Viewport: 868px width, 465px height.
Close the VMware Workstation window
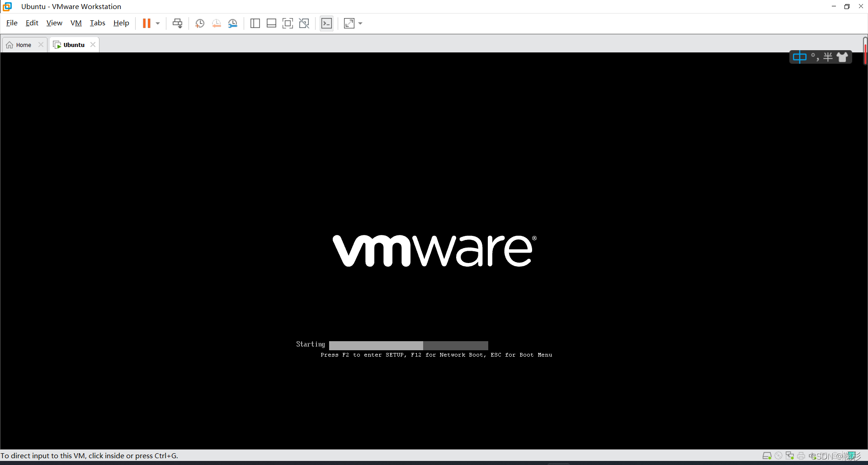click(861, 6)
